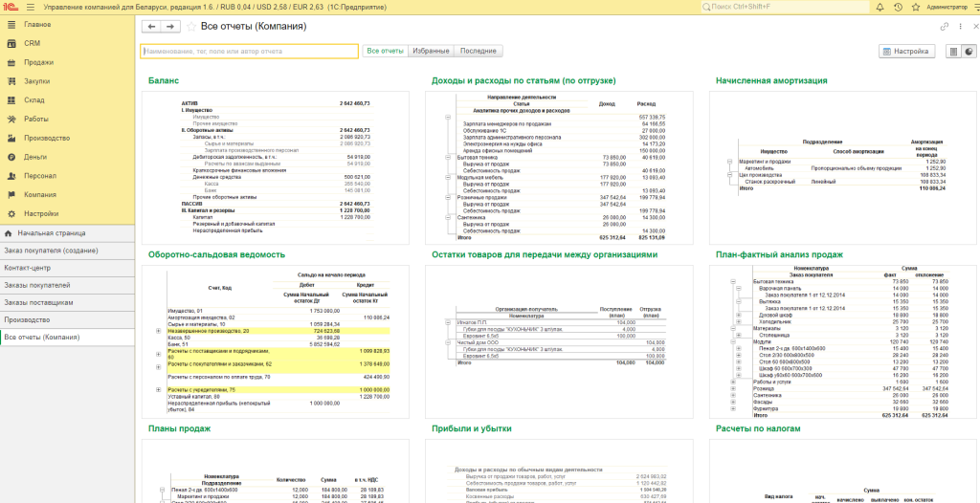Open the three-dot more actions menu
Viewport: 980px width, 503px height.
(960, 27)
